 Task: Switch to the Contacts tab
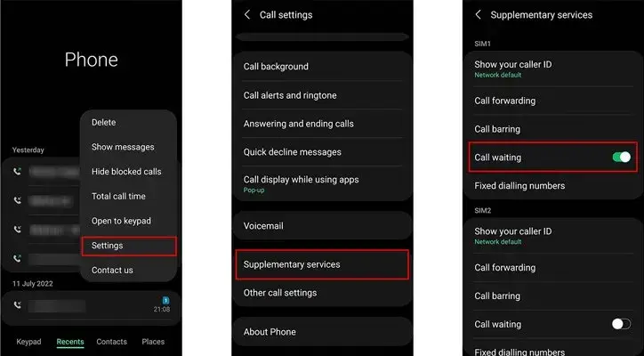(112, 342)
